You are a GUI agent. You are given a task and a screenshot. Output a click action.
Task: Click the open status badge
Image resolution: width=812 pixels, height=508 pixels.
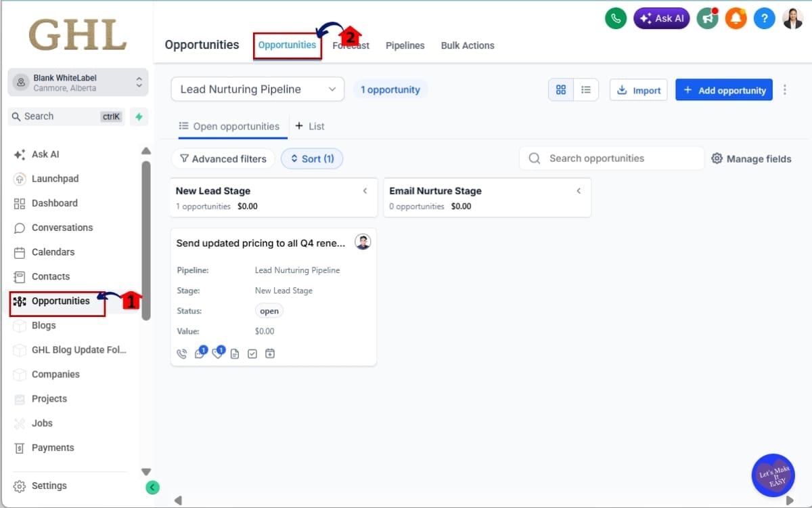pyautogui.click(x=269, y=311)
